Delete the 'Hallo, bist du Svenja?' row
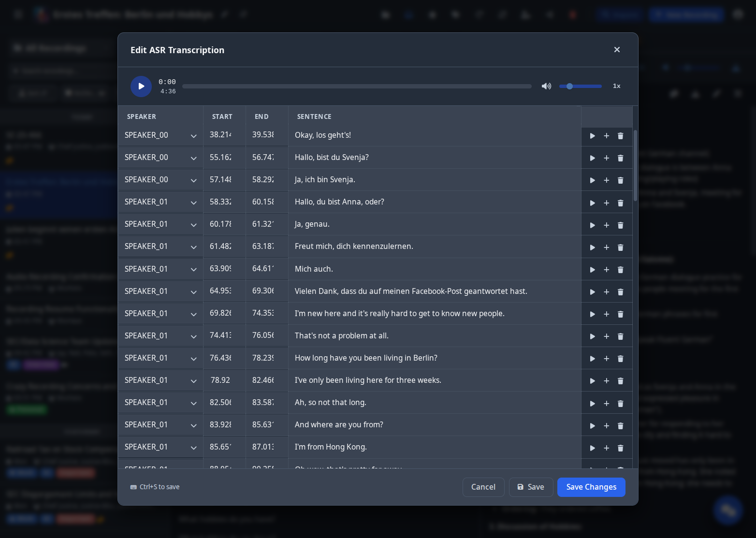 click(620, 158)
